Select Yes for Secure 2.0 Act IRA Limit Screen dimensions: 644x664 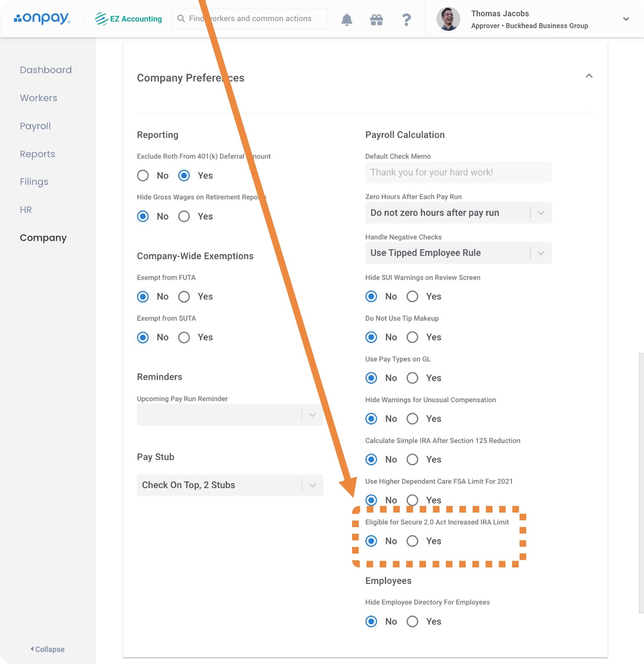coord(412,541)
